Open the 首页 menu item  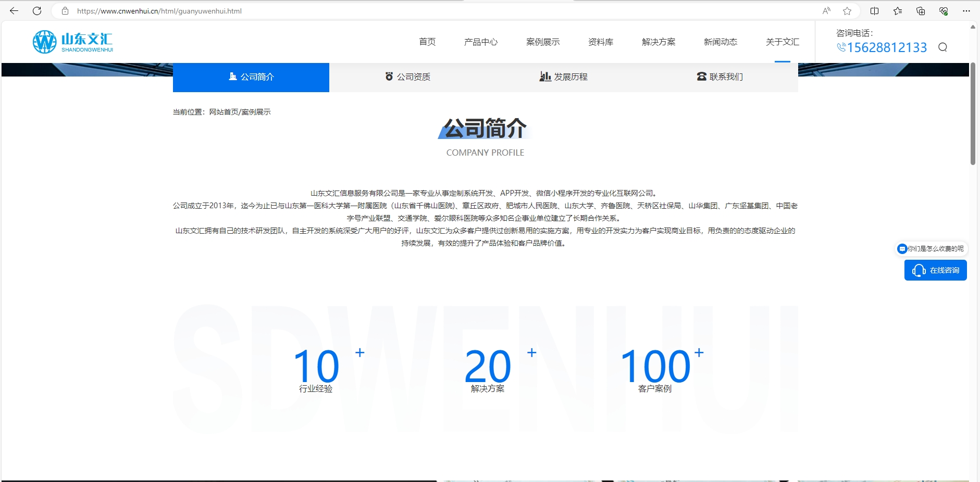tap(427, 42)
